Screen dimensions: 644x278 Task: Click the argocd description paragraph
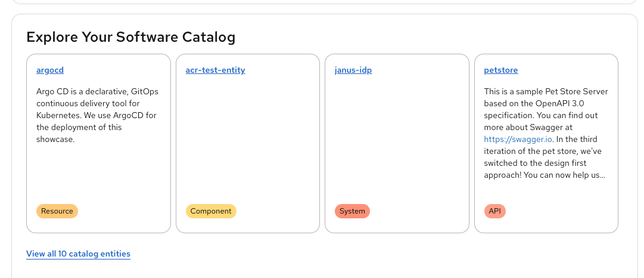[x=97, y=115]
